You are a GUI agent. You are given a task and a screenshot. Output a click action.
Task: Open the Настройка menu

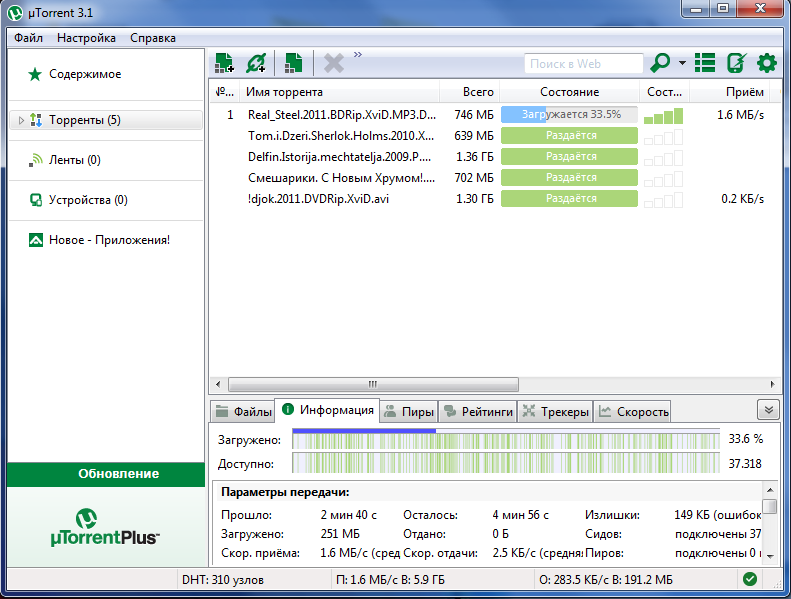(86, 38)
